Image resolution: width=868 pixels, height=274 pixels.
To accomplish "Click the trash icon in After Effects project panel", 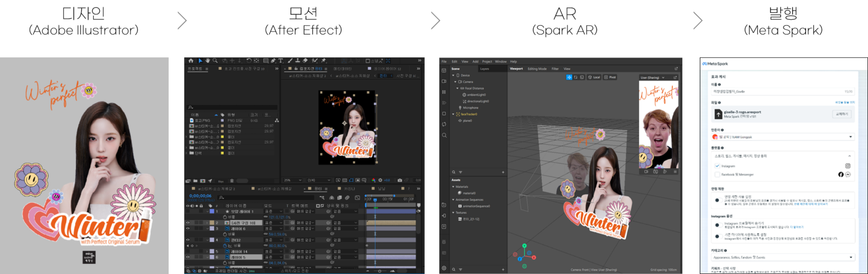I will 232,181.
